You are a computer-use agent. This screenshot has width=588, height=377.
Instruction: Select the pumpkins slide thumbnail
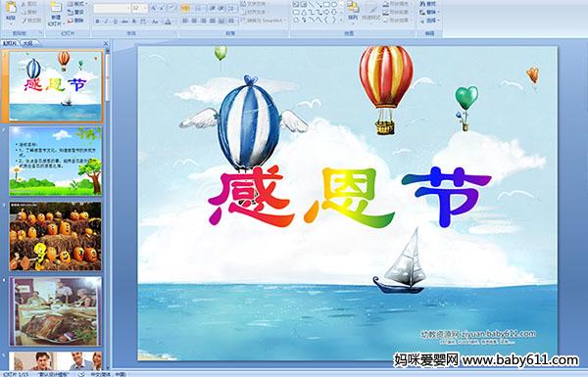pyautogui.click(x=55, y=236)
